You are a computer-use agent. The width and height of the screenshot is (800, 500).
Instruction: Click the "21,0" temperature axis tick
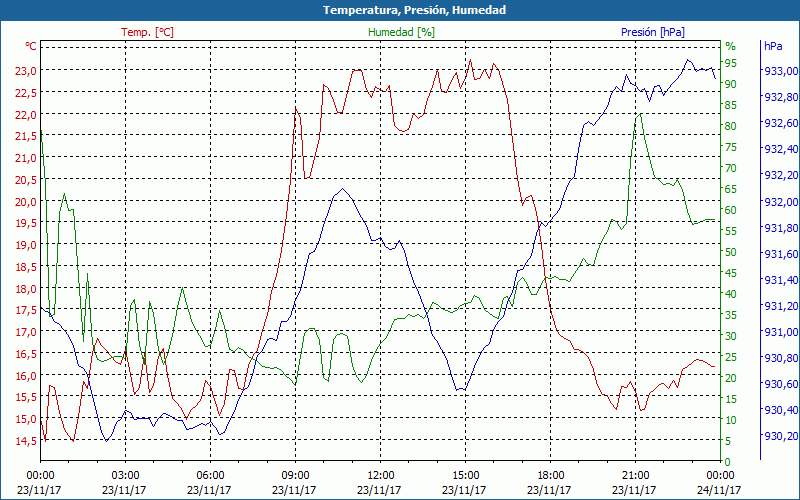[x=24, y=158]
